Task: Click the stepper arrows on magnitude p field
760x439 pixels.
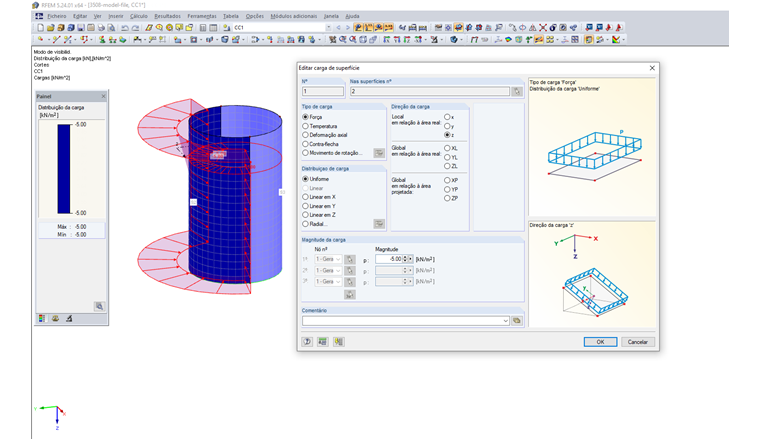Action: 406,259
